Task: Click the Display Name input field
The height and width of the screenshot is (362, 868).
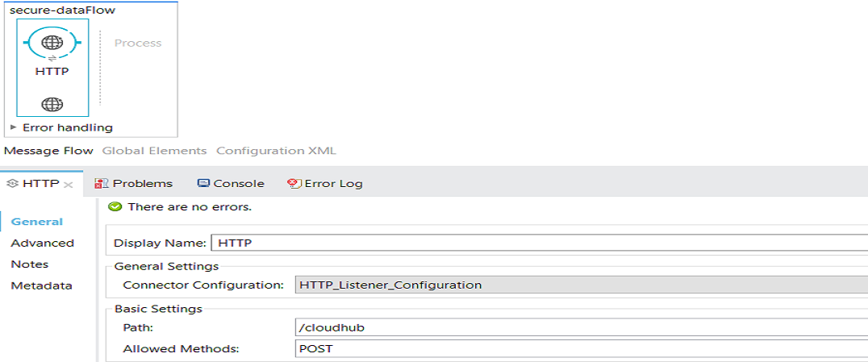Action: coord(532,243)
